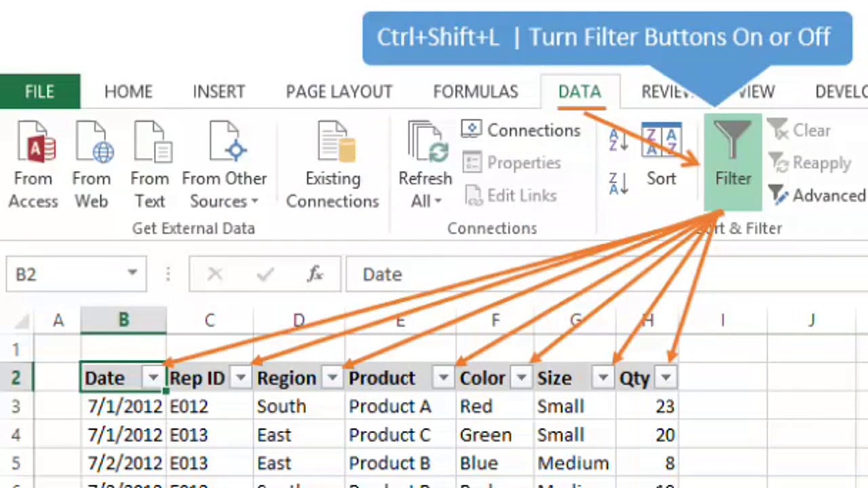
Task: Select column A header
Action: click(58, 320)
